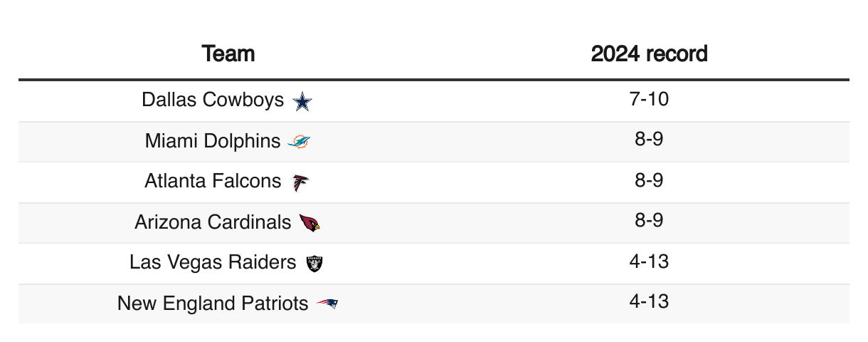Click the Cowboys 7-10 record cell
Viewport: 868px width, 342px height.
tap(649, 100)
